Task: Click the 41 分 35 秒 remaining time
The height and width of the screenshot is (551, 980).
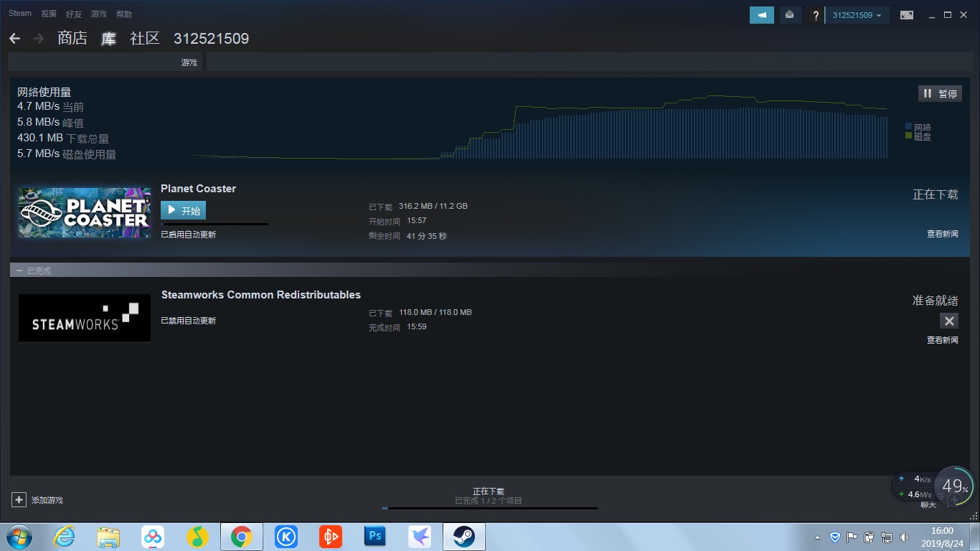Action: pyautogui.click(x=427, y=236)
